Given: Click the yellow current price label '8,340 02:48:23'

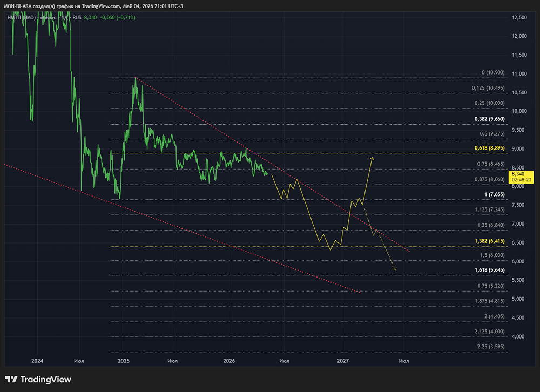Looking at the screenshot, I should 521,177.
